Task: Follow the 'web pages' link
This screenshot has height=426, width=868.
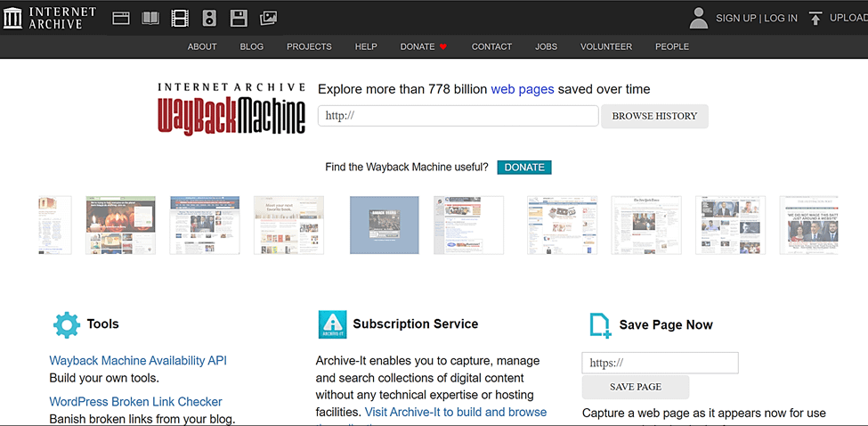Action: tap(523, 89)
